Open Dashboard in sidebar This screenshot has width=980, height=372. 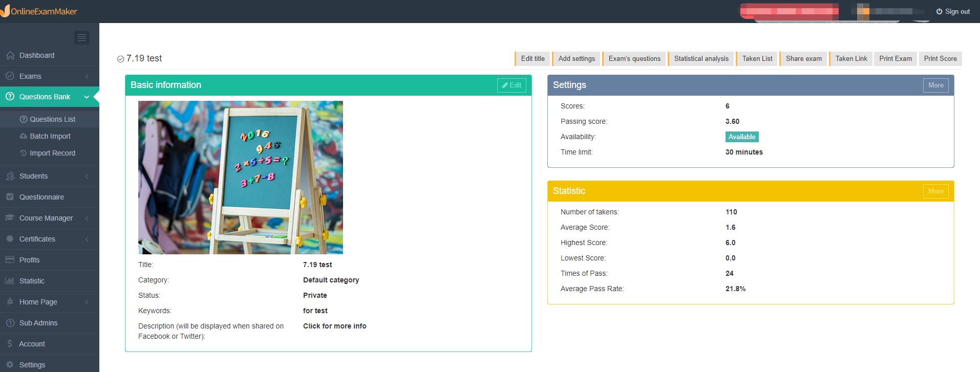pyautogui.click(x=50, y=55)
